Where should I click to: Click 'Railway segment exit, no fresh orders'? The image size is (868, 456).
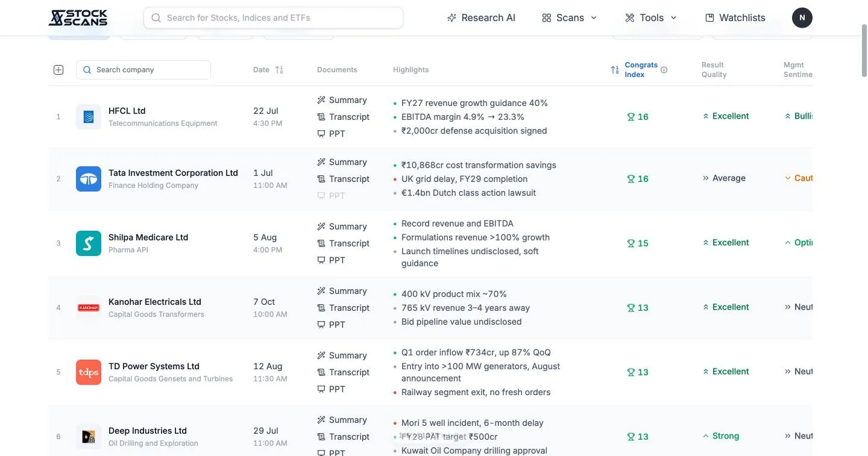tap(476, 392)
